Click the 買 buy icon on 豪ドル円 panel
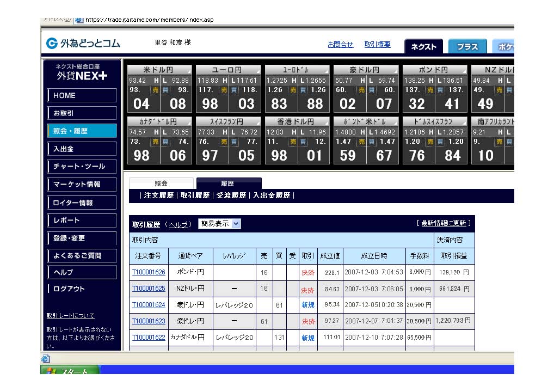 click(x=371, y=90)
